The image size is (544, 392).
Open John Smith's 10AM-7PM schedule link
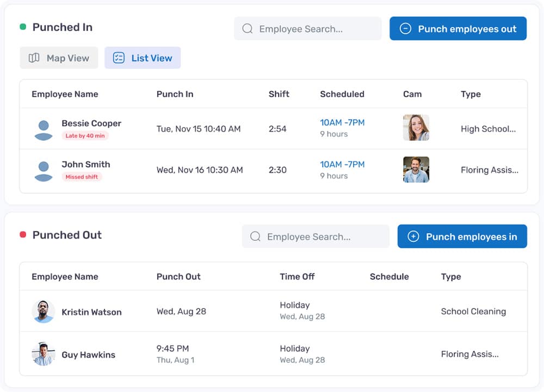pos(342,164)
